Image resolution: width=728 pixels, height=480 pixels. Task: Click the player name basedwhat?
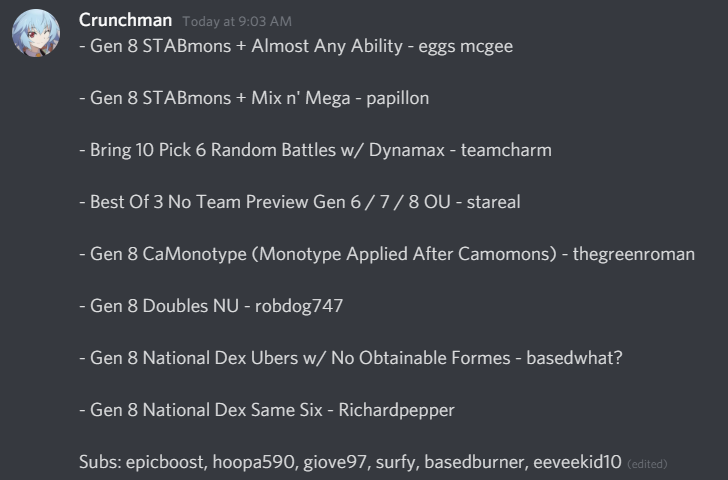(x=575, y=358)
